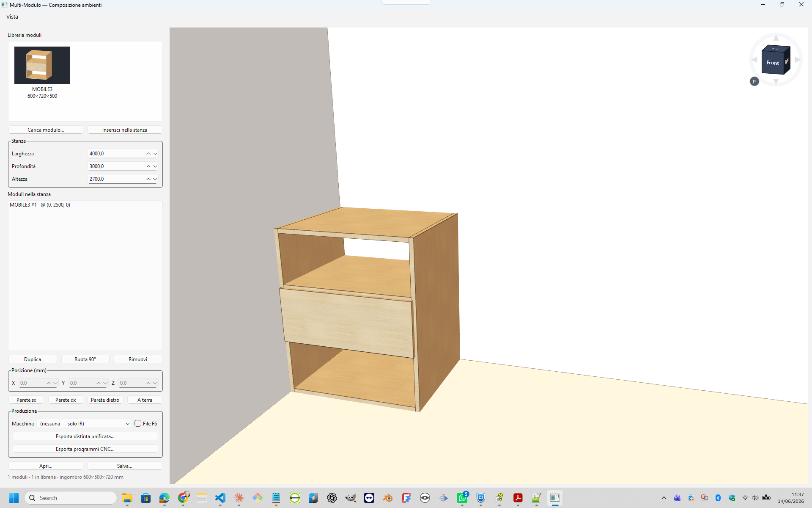Open File Explorer from the taskbar

point(127,498)
